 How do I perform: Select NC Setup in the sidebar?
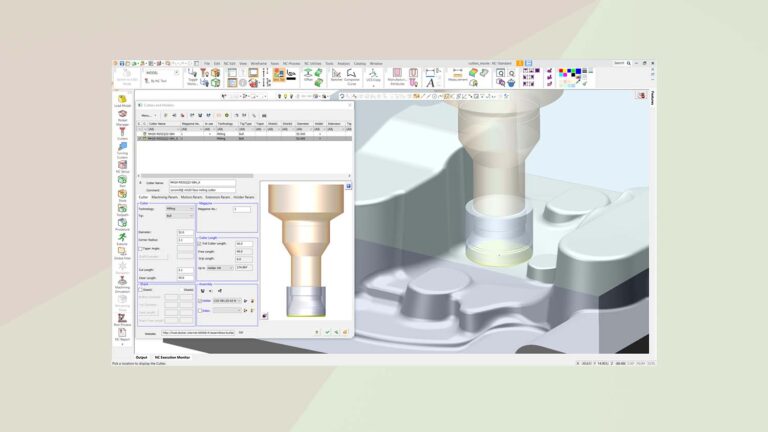click(122, 167)
